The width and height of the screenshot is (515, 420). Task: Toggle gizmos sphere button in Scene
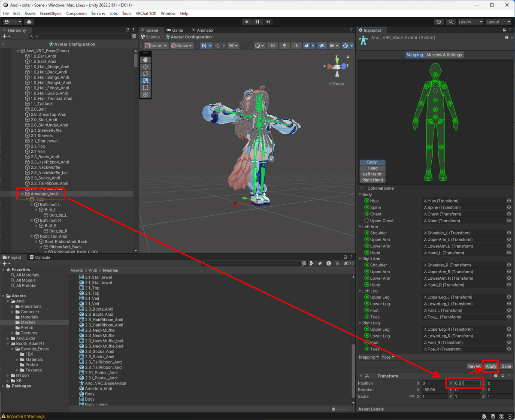tap(345, 45)
